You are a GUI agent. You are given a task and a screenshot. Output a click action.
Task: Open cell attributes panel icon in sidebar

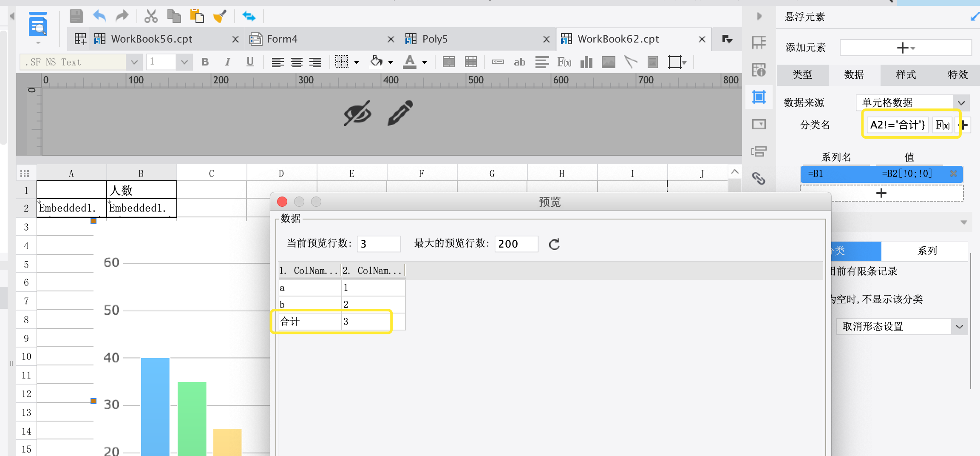(x=759, y=43)
